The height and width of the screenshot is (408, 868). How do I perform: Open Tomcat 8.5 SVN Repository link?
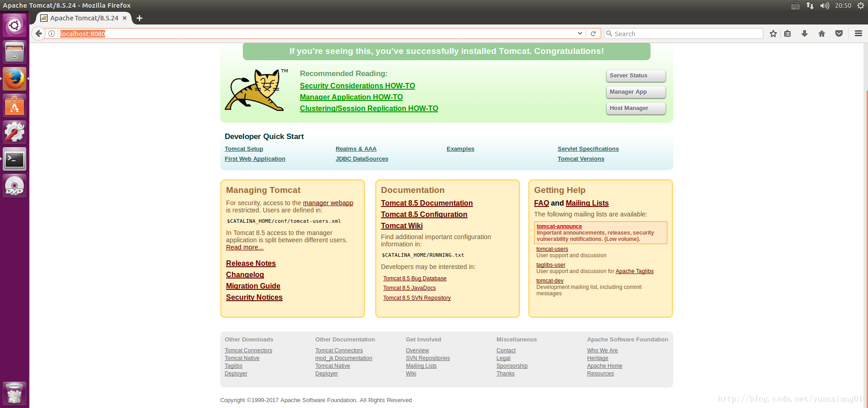[x=417, y=298]
